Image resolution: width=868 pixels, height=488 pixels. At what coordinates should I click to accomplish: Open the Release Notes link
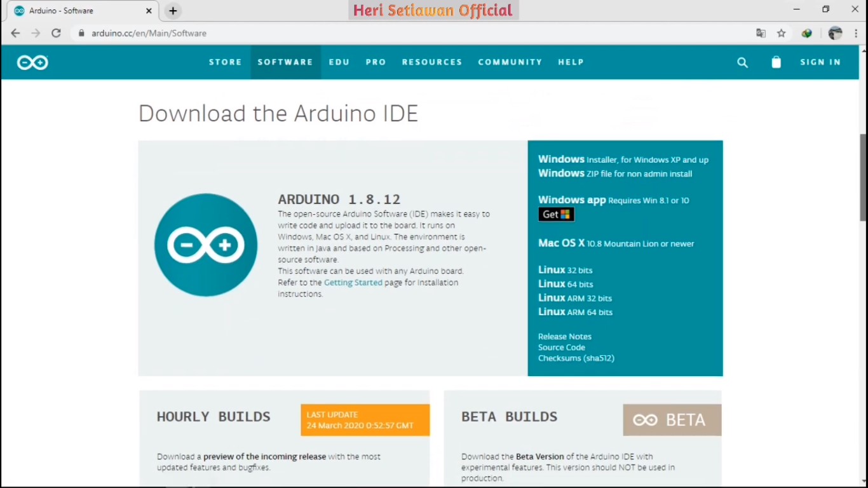[x=565, y=337]
